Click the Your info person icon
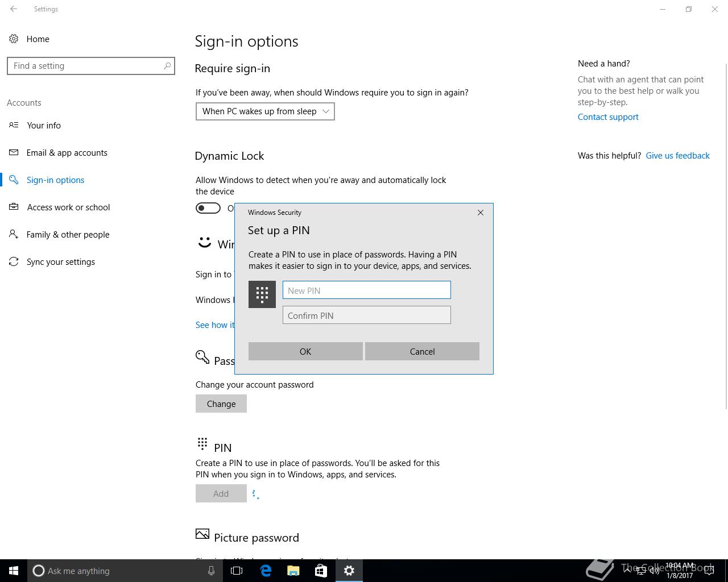Screen dimensions: 728x582 (14, 125)
